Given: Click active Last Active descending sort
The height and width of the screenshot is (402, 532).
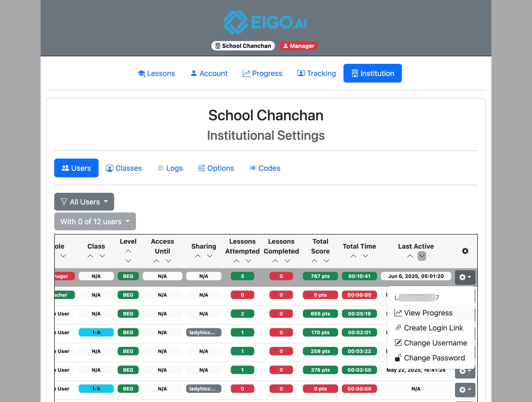Looking at the screenshot, I should click(422, 256).
